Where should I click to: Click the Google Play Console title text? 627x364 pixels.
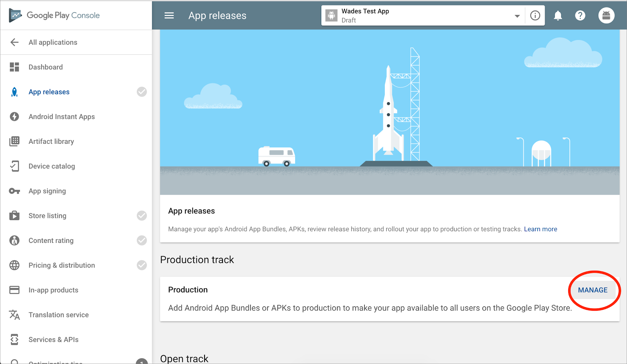pos(63,15)
